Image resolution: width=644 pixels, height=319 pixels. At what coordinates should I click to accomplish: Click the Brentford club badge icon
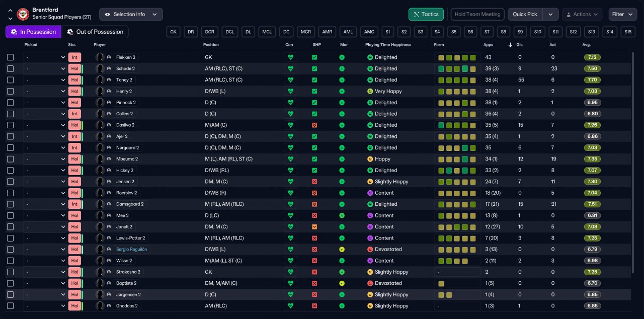click(23, 14)
